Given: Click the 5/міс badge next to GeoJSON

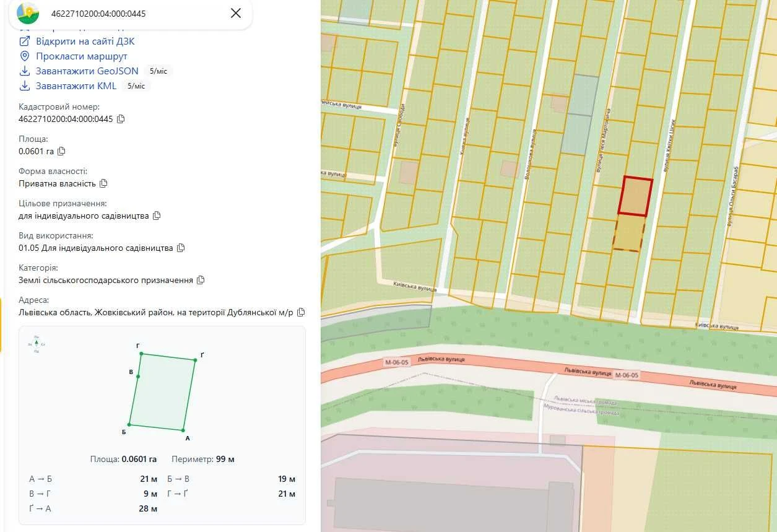Looking at the screenshot, I should click(x=158, y=71).
